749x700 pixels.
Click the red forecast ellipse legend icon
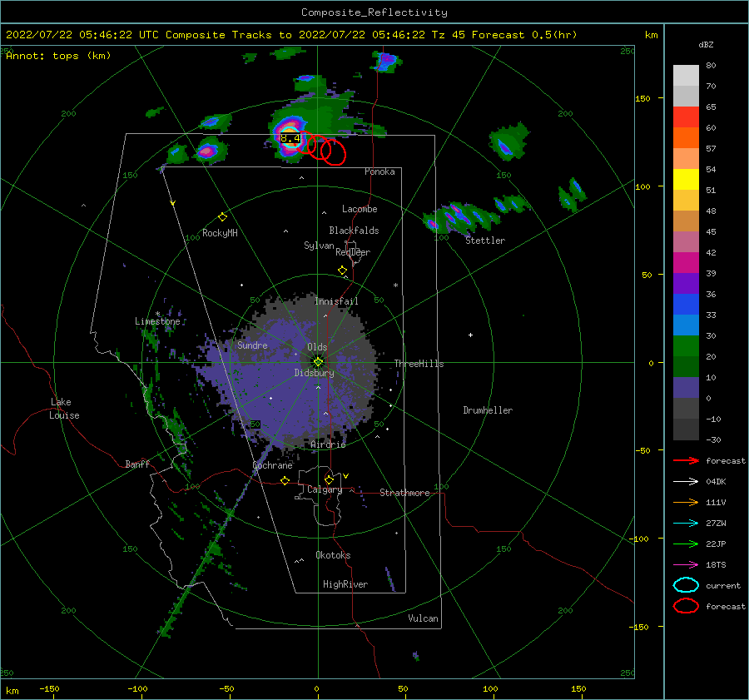pos(686,606)
